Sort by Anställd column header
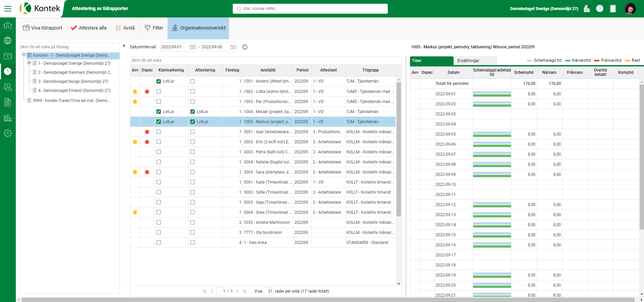This screenshot has height=302, width=644. pyautogui.click(x=268, y=70)
